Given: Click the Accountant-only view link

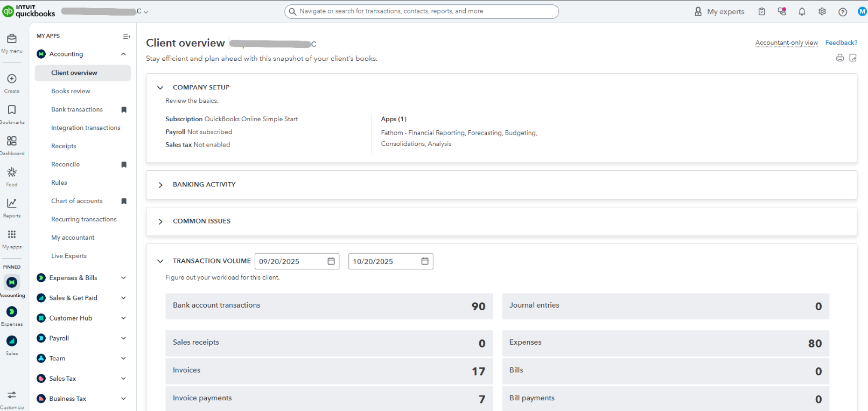Looking at the screenshot, I should point(786,43).
